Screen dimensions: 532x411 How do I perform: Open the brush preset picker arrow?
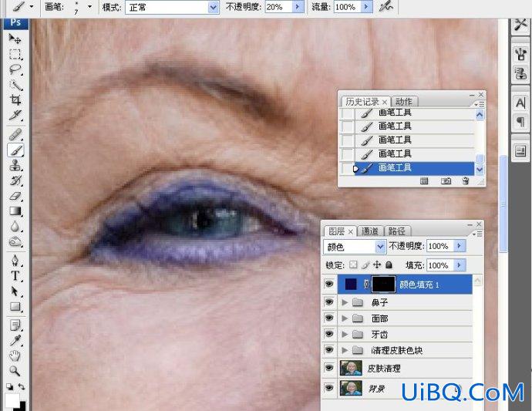point(90,6)
